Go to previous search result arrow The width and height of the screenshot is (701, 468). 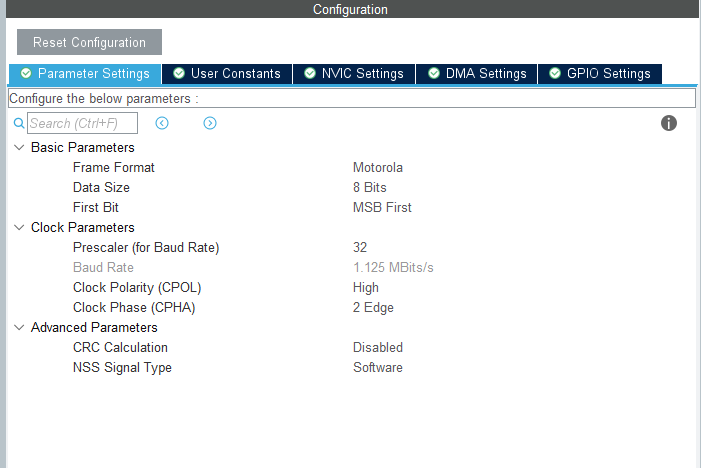[162, 123]
